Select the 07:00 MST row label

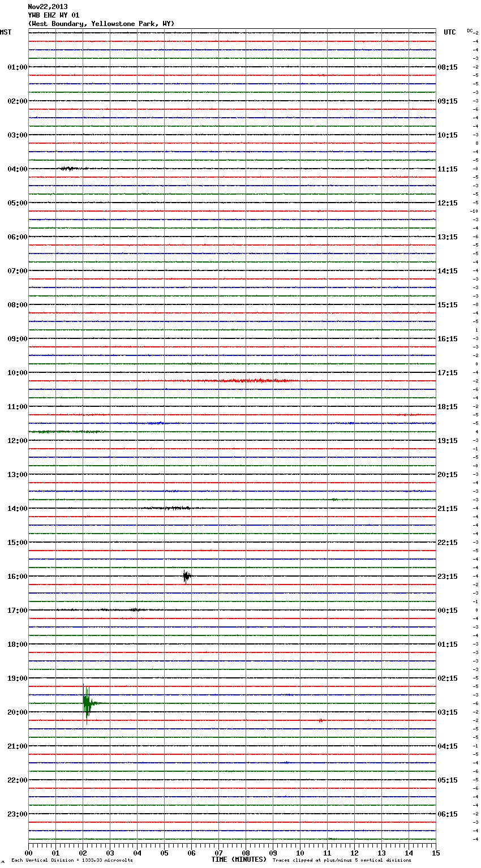tap(17, 271)
